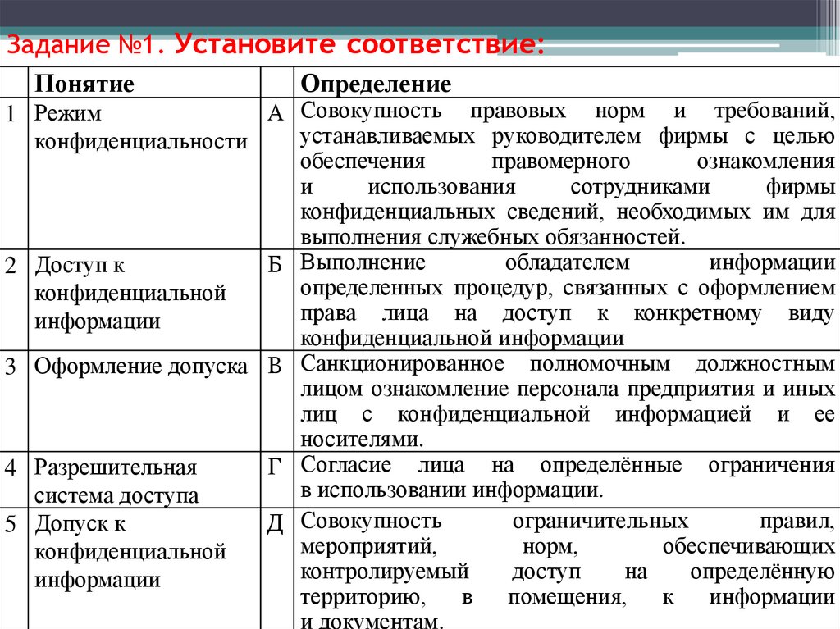This screenshot has width=840, height=629.
Task: Select the 'Определение' column header
Action: [567, 83]
